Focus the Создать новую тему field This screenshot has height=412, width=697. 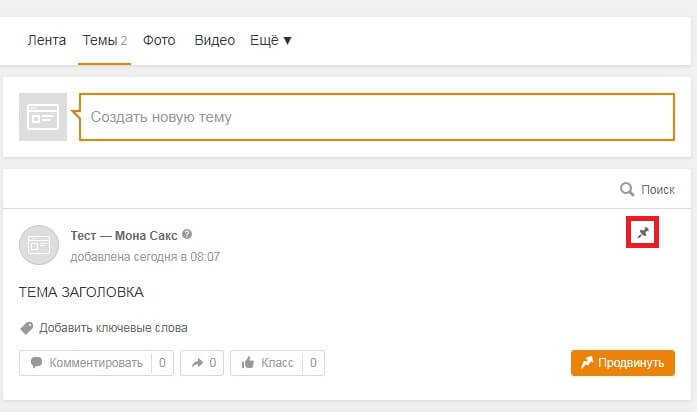(376, 117)
